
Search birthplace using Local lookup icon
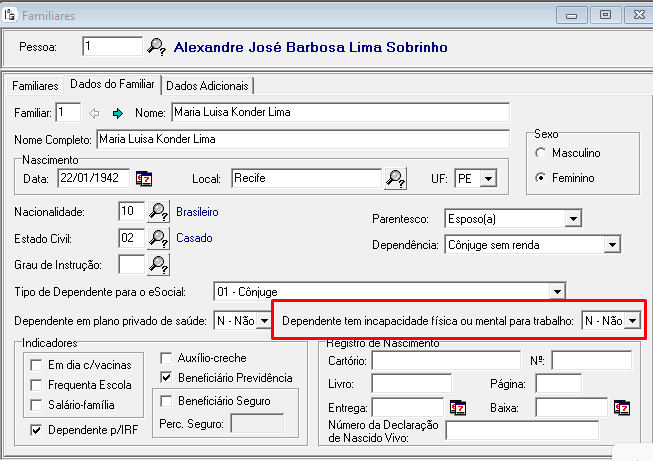[395, 179]
